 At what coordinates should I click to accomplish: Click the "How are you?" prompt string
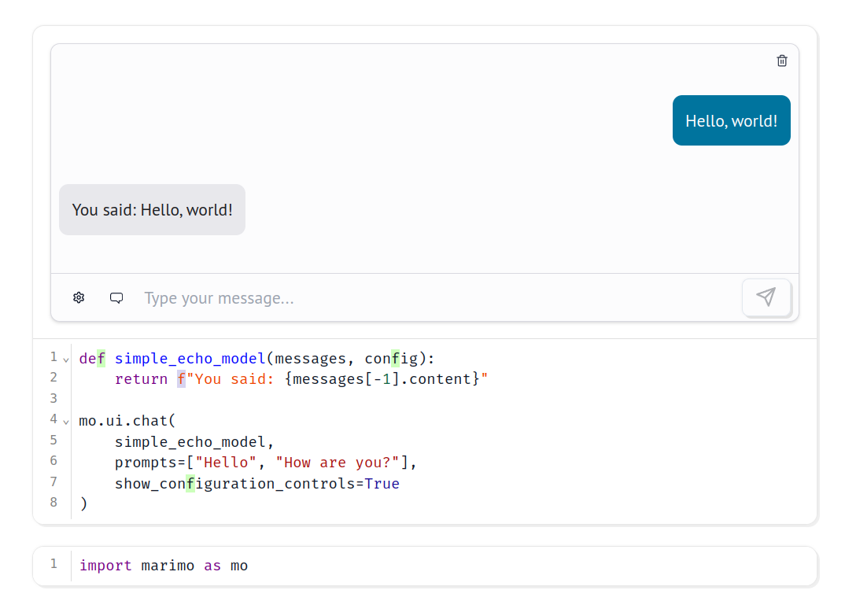click(x=338, y=463)
